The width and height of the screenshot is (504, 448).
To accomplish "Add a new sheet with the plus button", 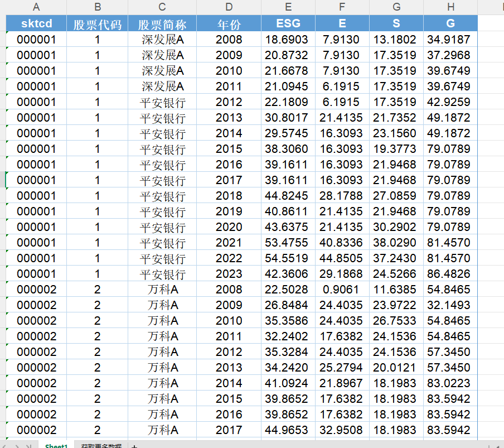I will [x=134, y=446].
